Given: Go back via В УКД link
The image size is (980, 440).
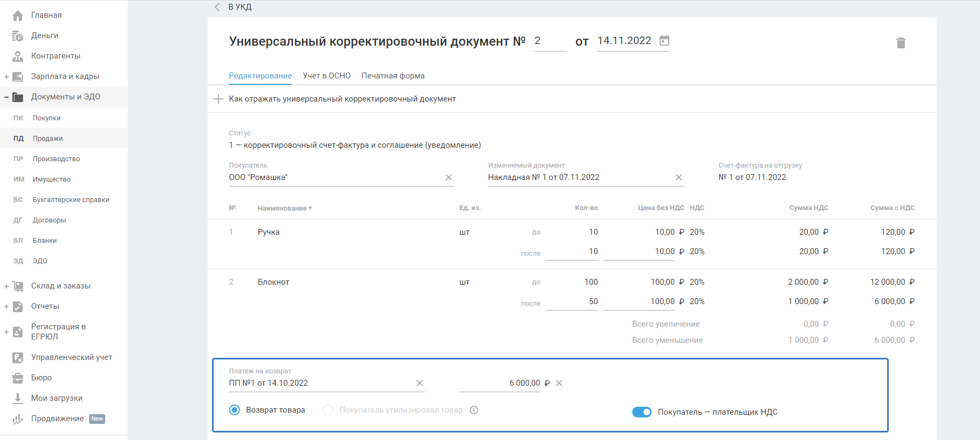Looking at the screenshot, I should click(x=233, y=7).
